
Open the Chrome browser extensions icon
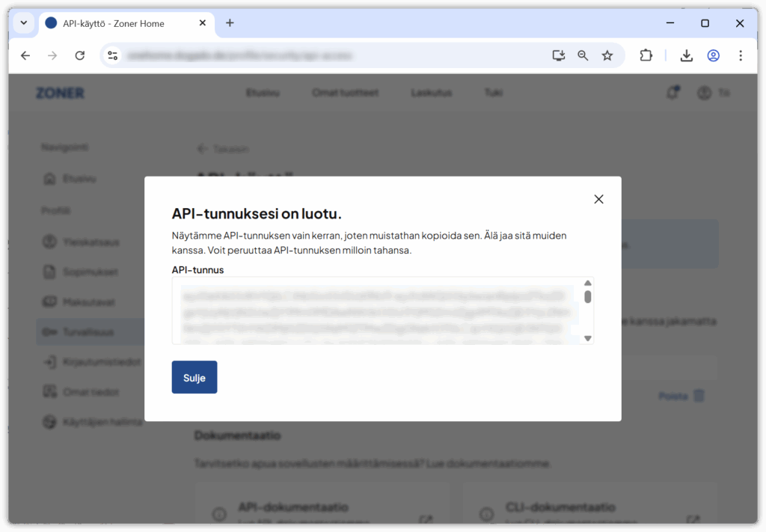click(646, 55)
